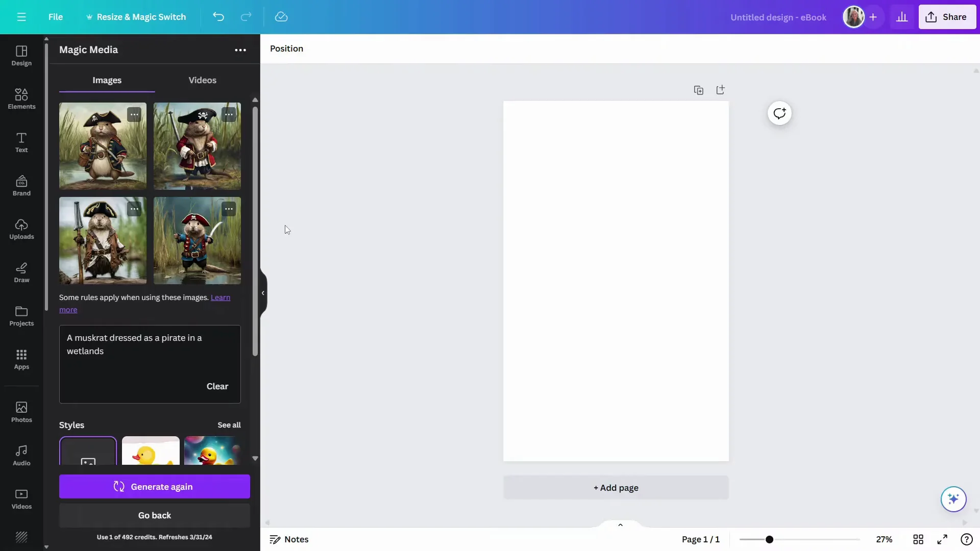Open the Learn more link

coord(220,297)
